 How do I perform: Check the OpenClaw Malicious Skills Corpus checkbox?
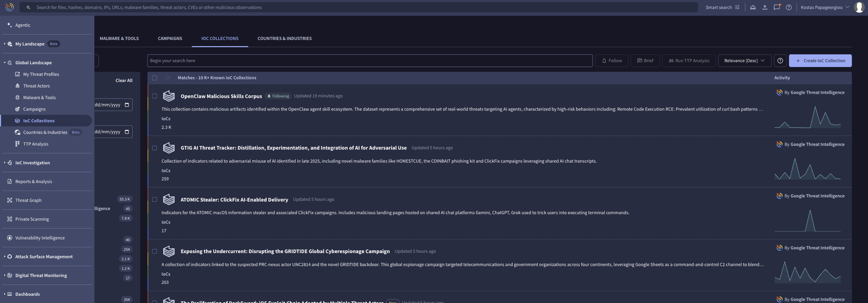tap(155, 96)
